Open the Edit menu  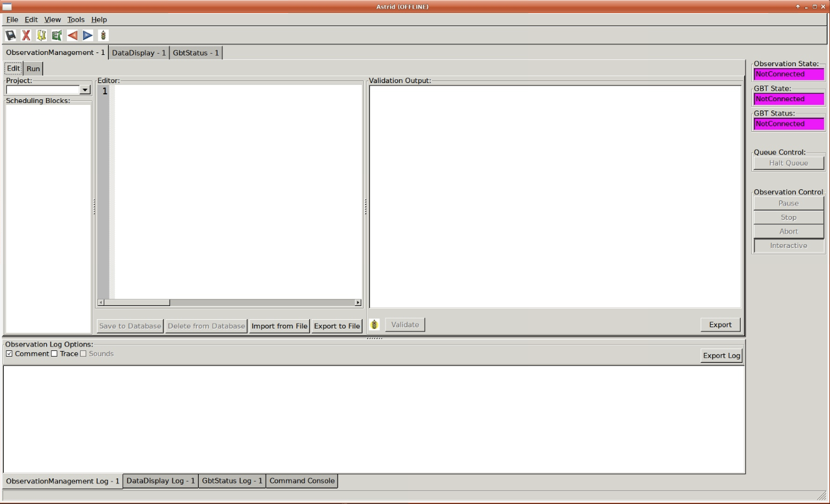(x=31, y=19)
